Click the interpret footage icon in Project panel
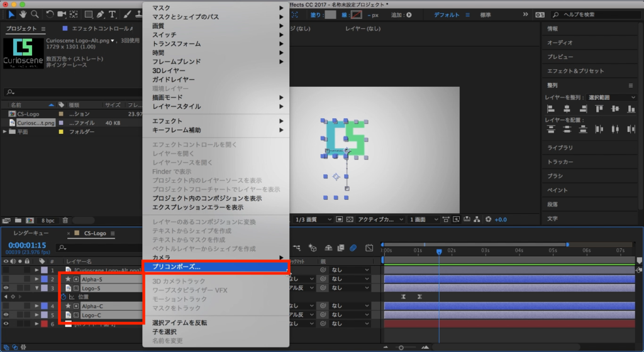The image size is (644, 352). coord(6,220)
